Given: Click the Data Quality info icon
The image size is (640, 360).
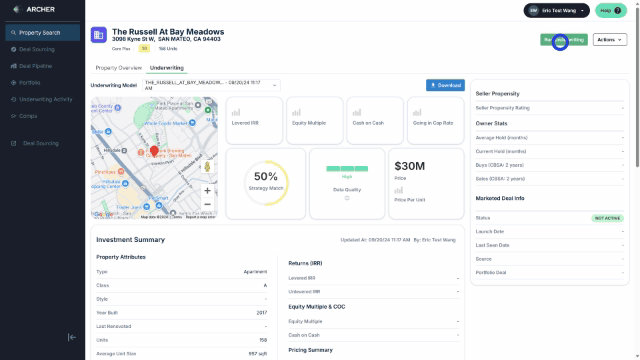Looking at the screenshot, I should [347, 198].
